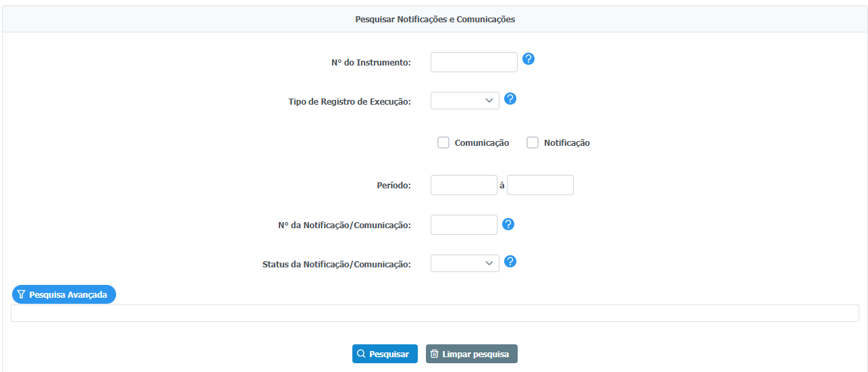The width and height of the screenshot is (868, 372).
Task: Open Tipo de Registro de Execução dropdown
Action: (x=465, y=101)
